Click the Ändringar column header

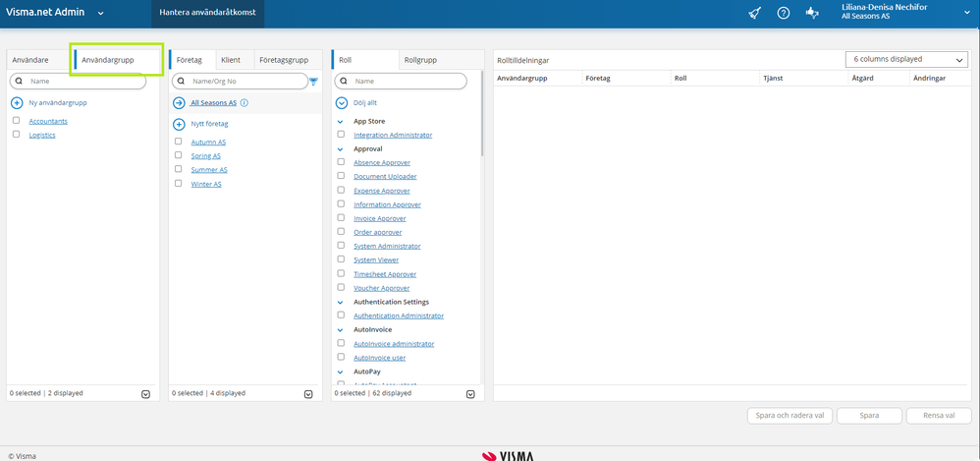(x=929, y=79)
